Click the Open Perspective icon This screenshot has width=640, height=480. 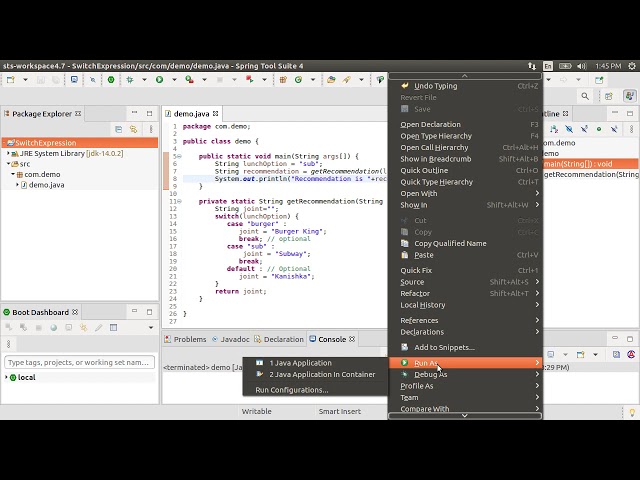tap(609, 96)
